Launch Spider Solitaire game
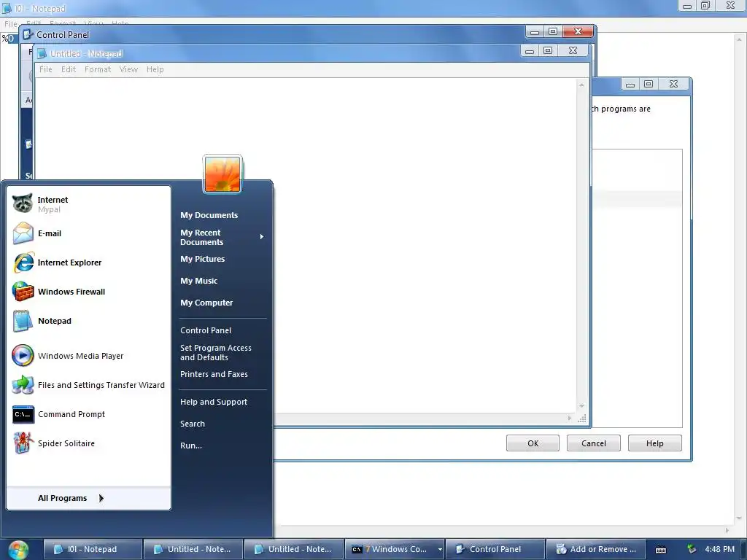 coord(88,443)
